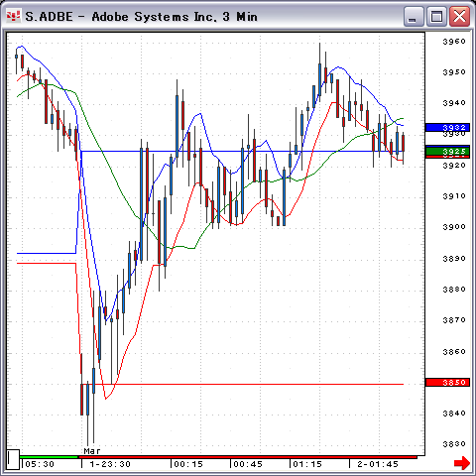Minimize the S.ADBE chart window
Screen dimensions: 476x476
point(414,17)
